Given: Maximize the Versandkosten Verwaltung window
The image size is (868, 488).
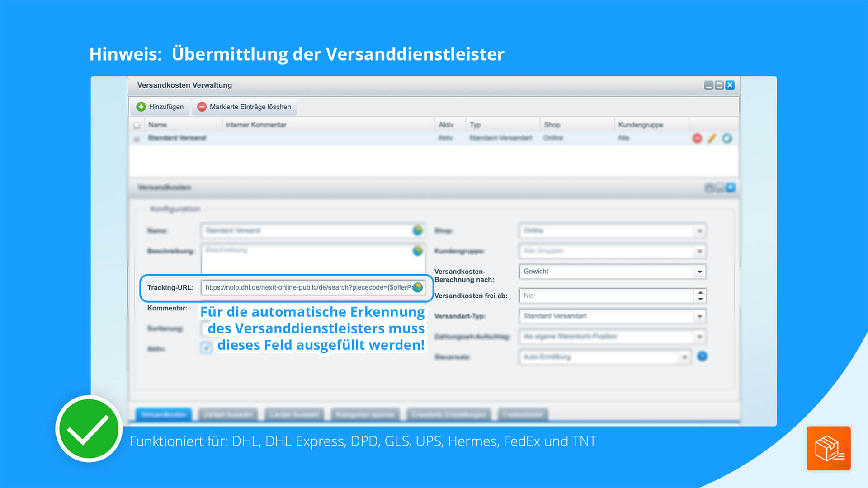Looking at the screenshot, I should pos(719,85).
